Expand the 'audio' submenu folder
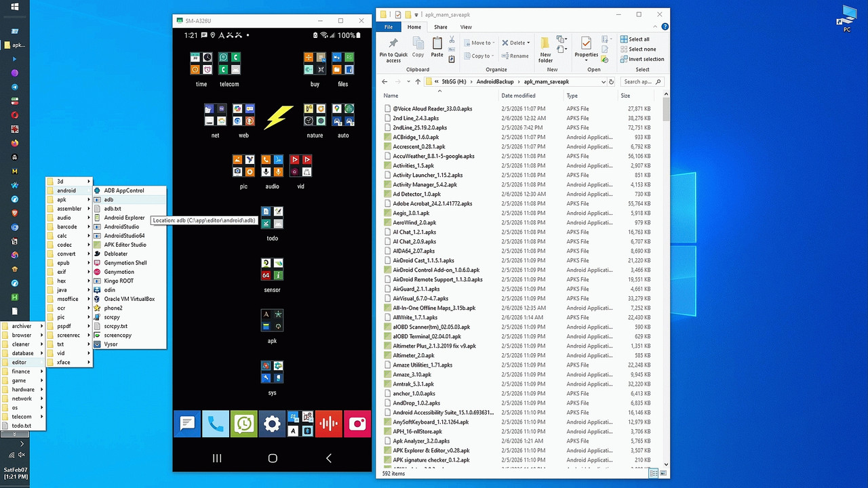 pyautogui.click(x=68, y=218)
